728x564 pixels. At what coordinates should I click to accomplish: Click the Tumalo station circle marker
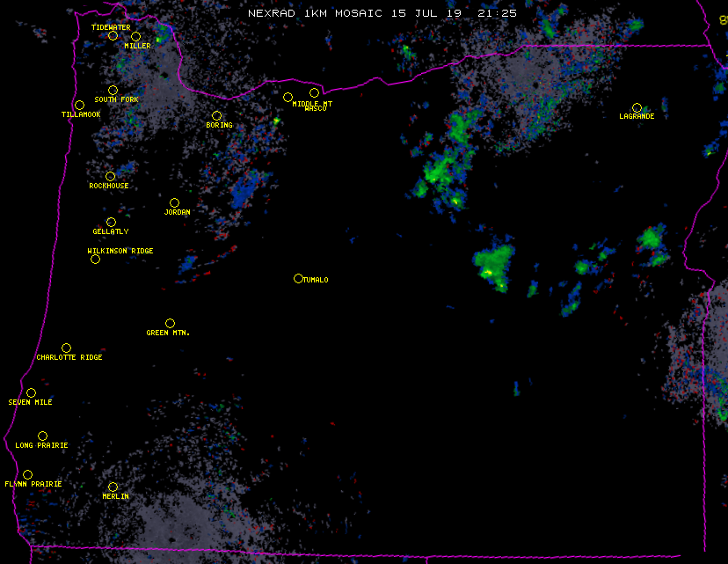(x=298, y=278)
